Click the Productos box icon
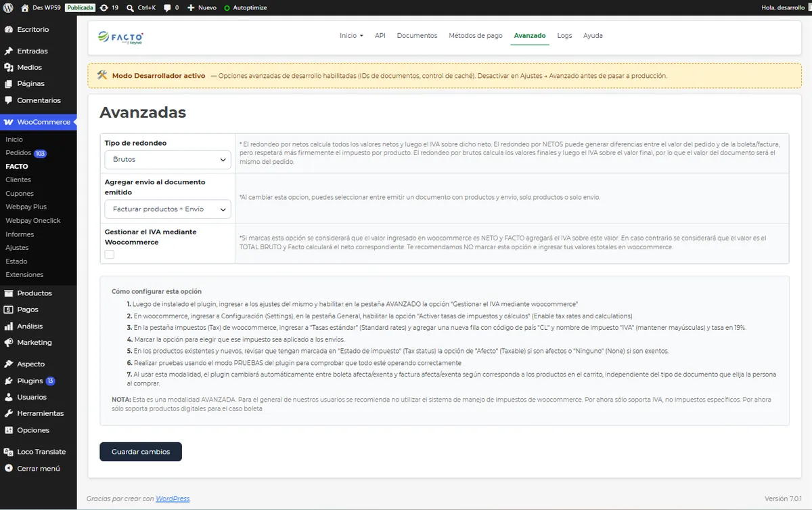 9,293
